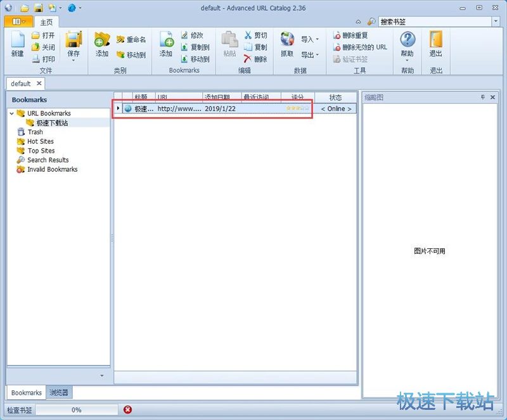Open application menu orange button
The image size is (507, 420).
click(18, 22)
